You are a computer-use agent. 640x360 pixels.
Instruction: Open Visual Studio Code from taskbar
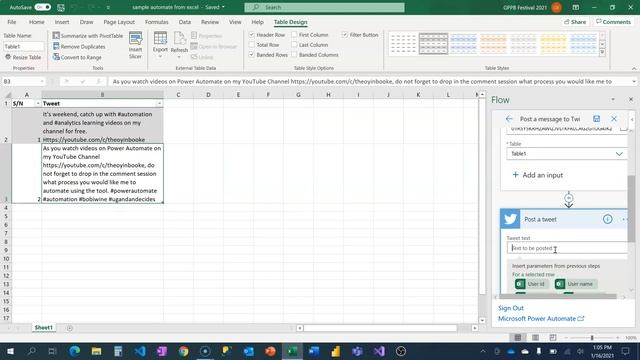pos(140,351)
